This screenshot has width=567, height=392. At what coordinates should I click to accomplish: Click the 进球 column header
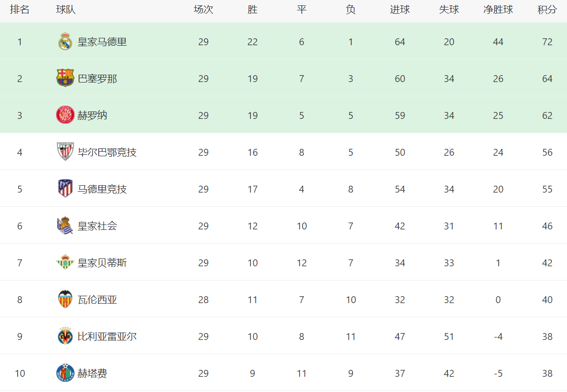click(x=400, y=10)
